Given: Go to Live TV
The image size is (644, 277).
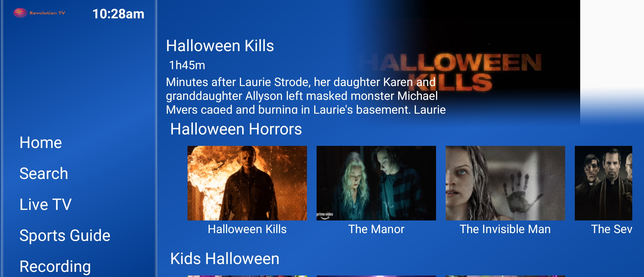Looking at the screenshot, I should (x=45, y=205).
